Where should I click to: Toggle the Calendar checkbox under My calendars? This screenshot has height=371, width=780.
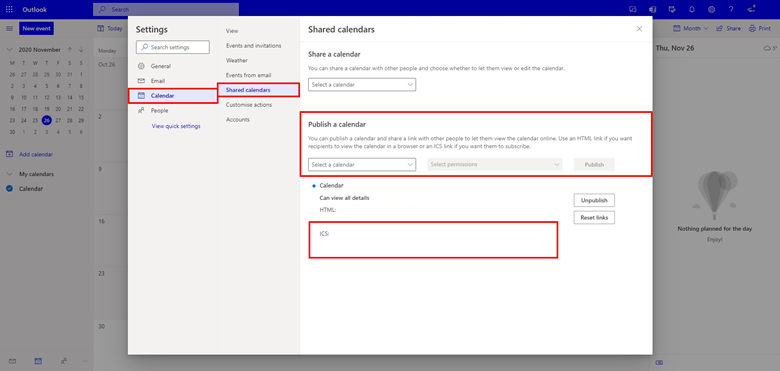click(x=9, y=188)
